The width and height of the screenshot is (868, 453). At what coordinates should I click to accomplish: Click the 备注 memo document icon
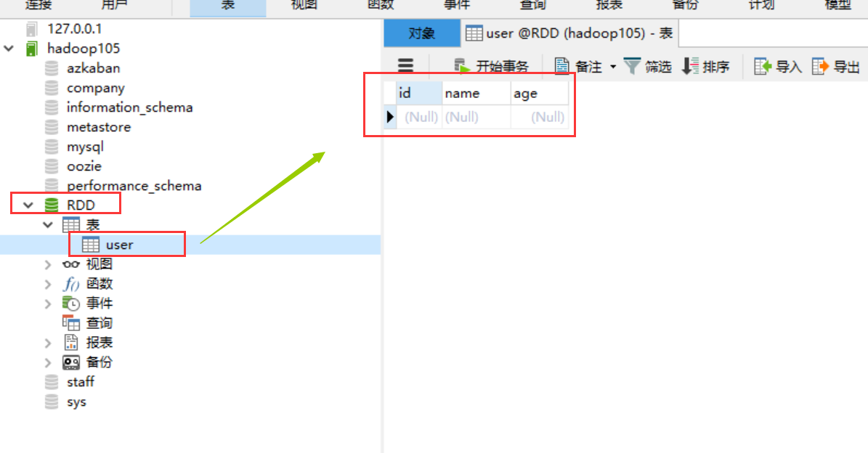coord(561,66)
